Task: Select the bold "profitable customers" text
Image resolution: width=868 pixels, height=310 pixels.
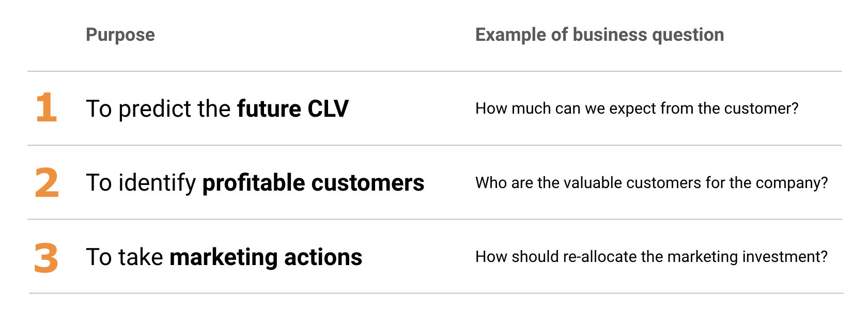Action: (313, 183)
